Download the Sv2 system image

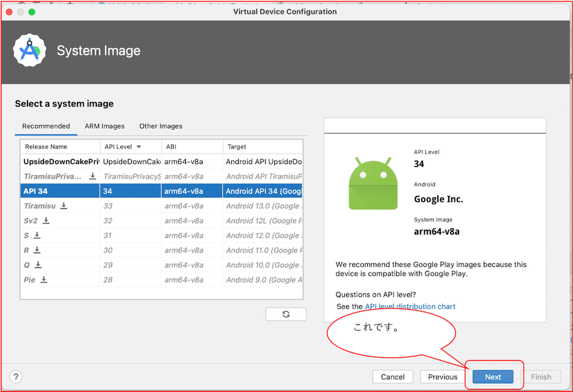46,220
